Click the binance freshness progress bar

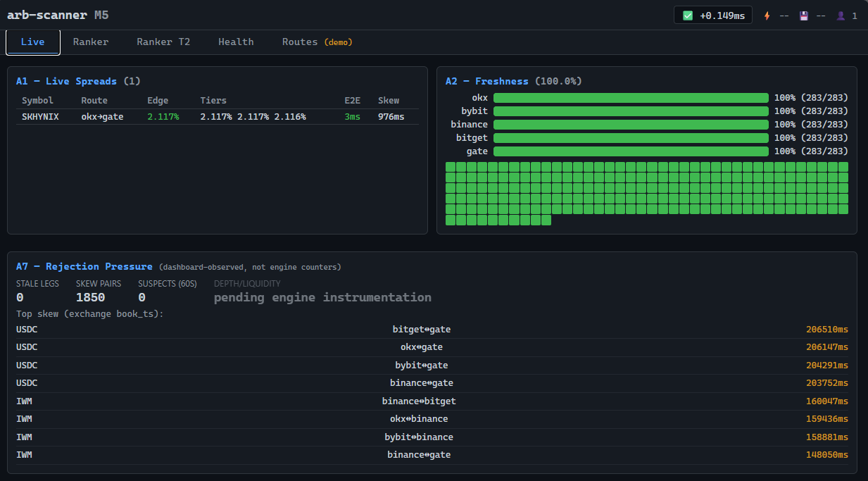point(631,125)
